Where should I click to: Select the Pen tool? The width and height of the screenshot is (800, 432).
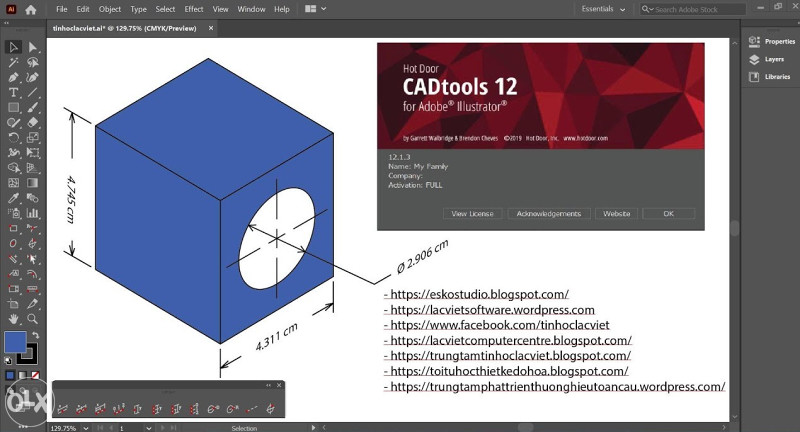[13, 78]
